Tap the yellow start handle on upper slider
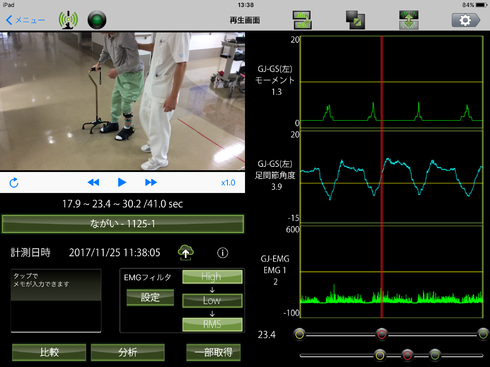Viewport: 490px width, 367px height. click(299, 334)
